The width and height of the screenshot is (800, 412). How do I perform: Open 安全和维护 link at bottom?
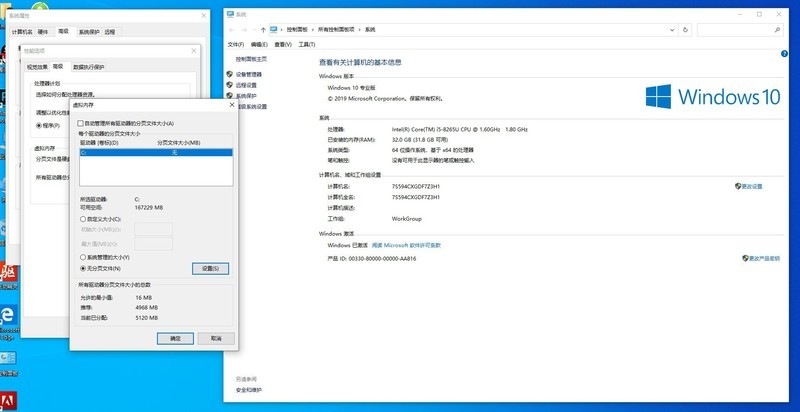pyautogui.click(x=248, y=390)
